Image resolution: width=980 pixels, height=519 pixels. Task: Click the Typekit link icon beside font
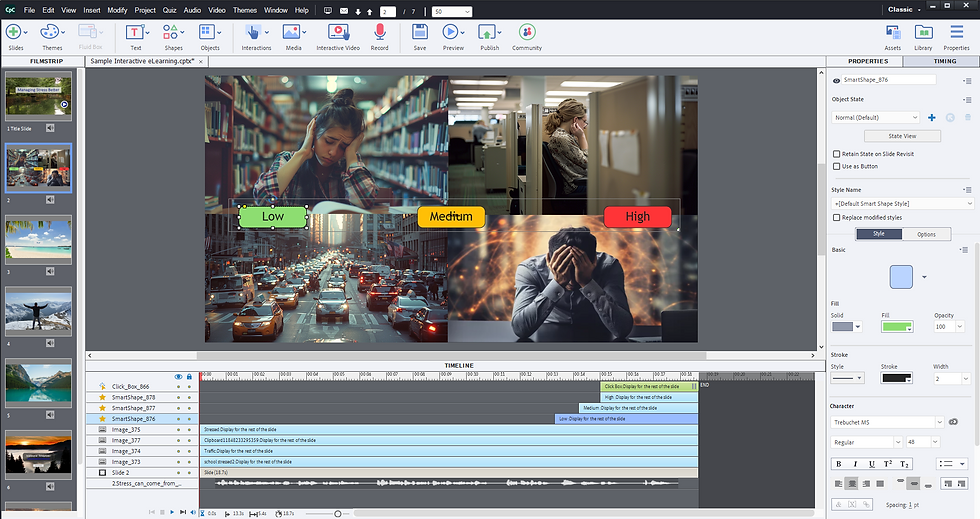[x=953, y=422]
